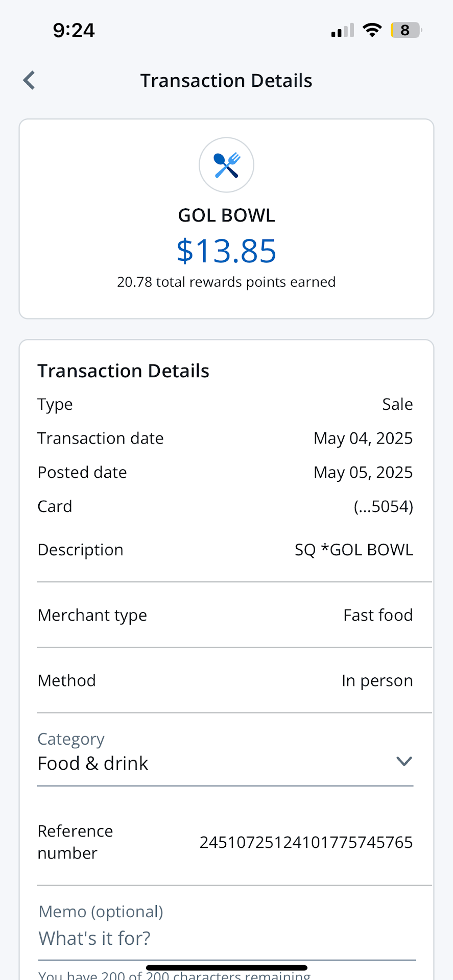Tap the card ending in 5054
Screen dimensions: 453x980
tap(383, 506)
